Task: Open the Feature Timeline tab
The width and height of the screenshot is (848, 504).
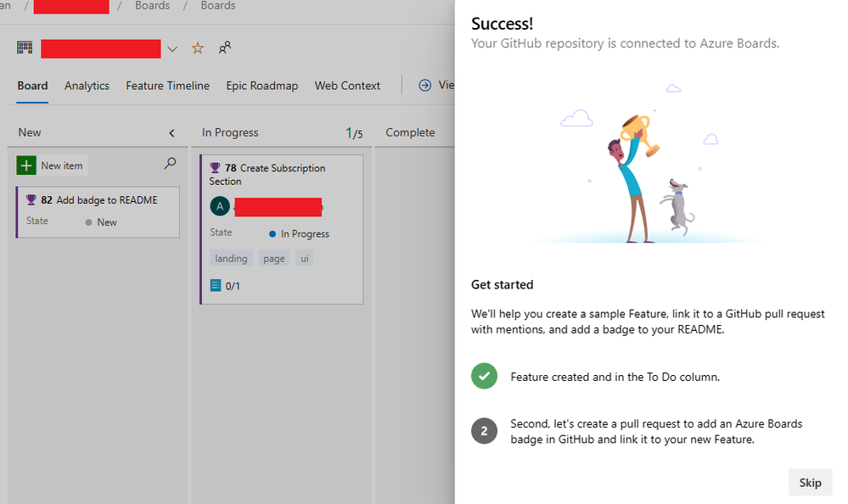Action: 168,86
